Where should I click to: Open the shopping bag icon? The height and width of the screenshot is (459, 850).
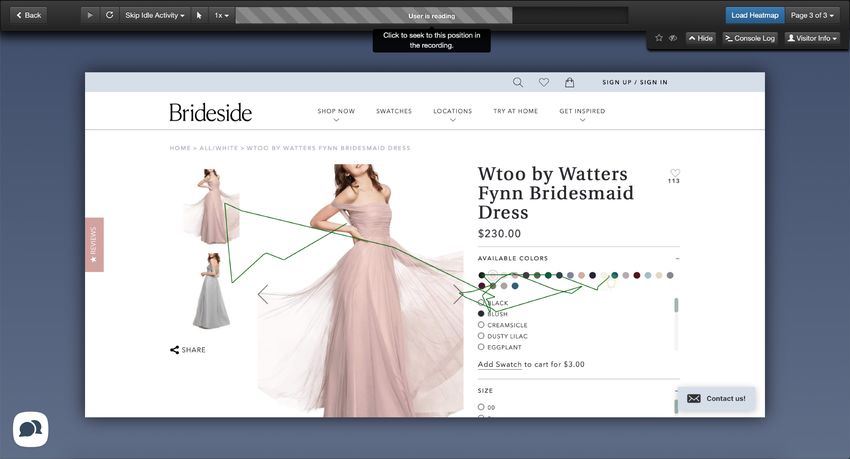click(569, 82)
